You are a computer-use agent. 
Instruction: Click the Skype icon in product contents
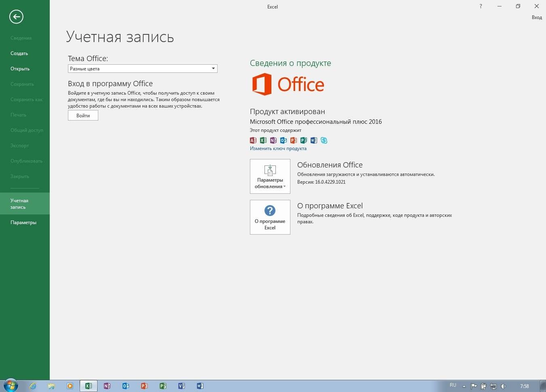pos(324,140)
